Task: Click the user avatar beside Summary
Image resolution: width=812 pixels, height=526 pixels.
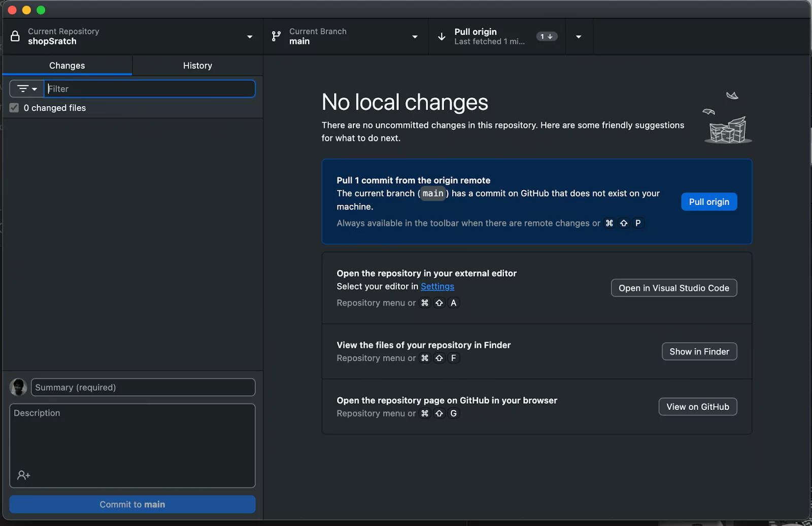Action: click(x=18, y=387)
